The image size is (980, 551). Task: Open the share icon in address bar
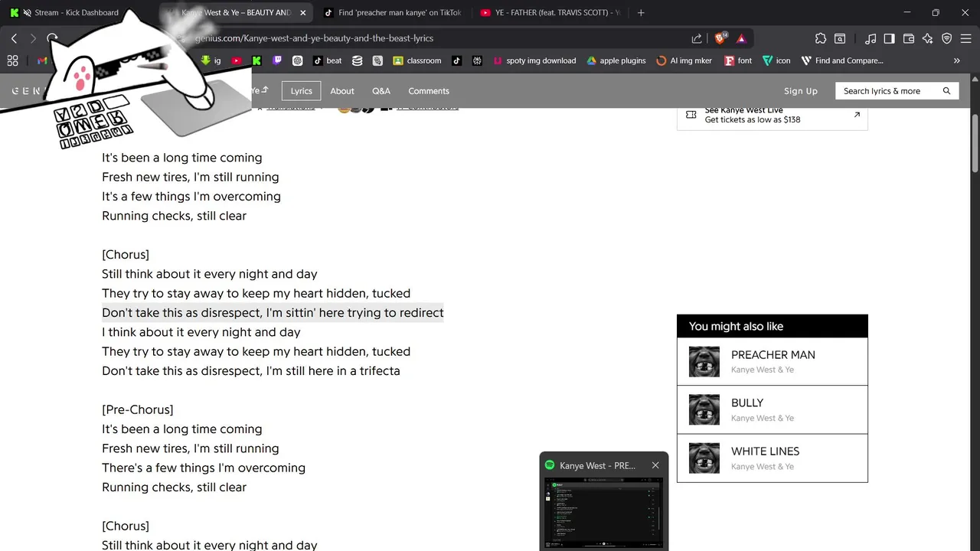pyautogui.click(x=697, y=38)
